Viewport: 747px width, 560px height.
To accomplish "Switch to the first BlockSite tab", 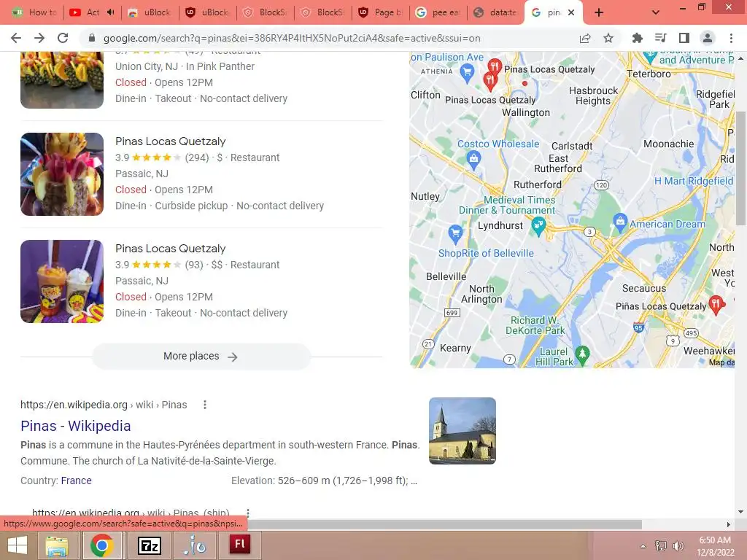I will (x=266, y=12).
